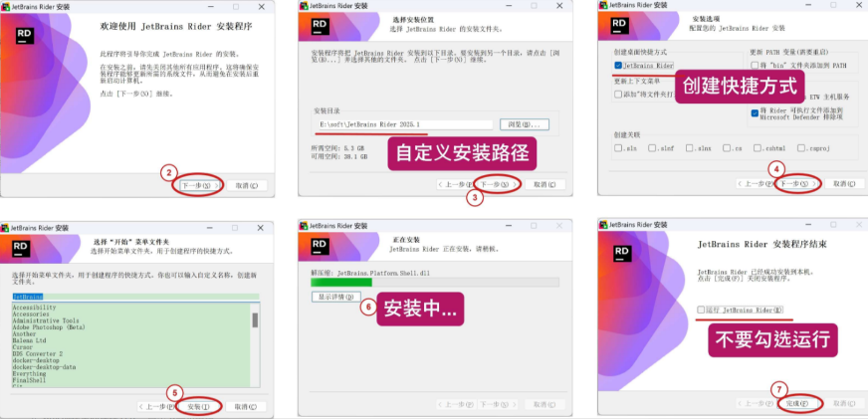This screenshot has height=419, width=868.
Task: Toggle the 运行 JetBrains Rider checkbox
Action: [x=701, y=310]
